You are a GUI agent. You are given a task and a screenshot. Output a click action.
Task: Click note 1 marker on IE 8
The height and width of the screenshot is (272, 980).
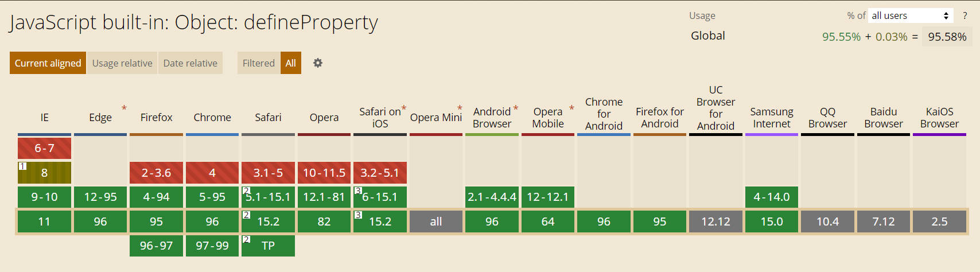[x=22, y=166]
